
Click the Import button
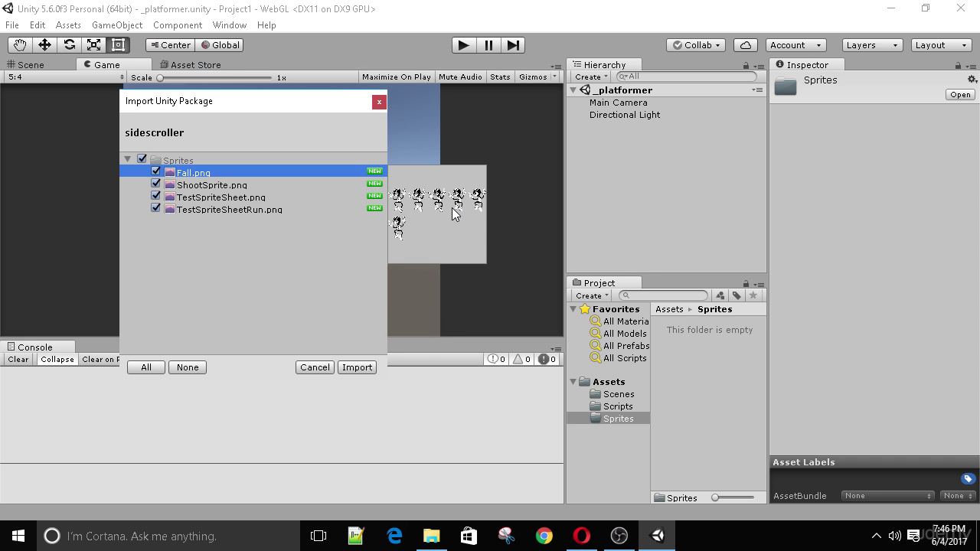pos(357,367)
